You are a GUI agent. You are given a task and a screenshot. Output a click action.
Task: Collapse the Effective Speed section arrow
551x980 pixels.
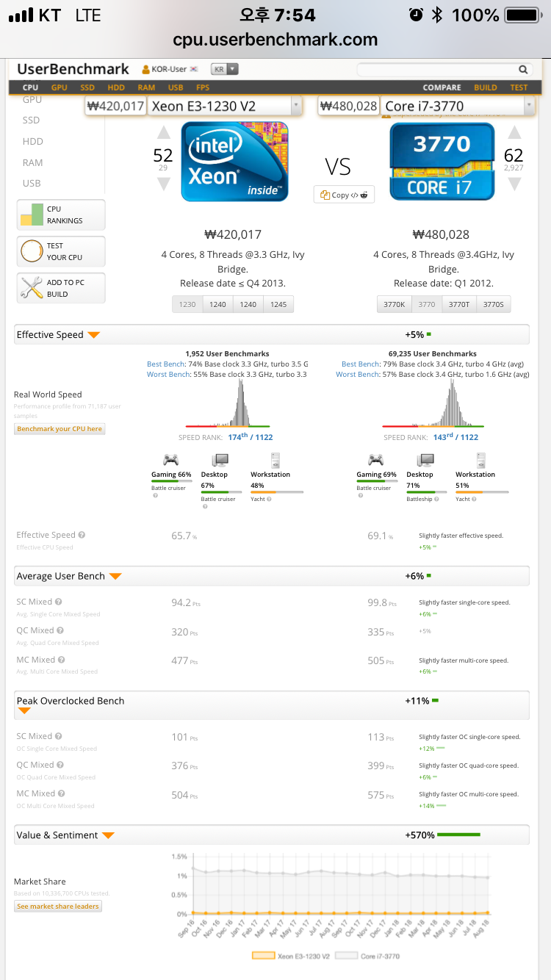coord(93,335)
